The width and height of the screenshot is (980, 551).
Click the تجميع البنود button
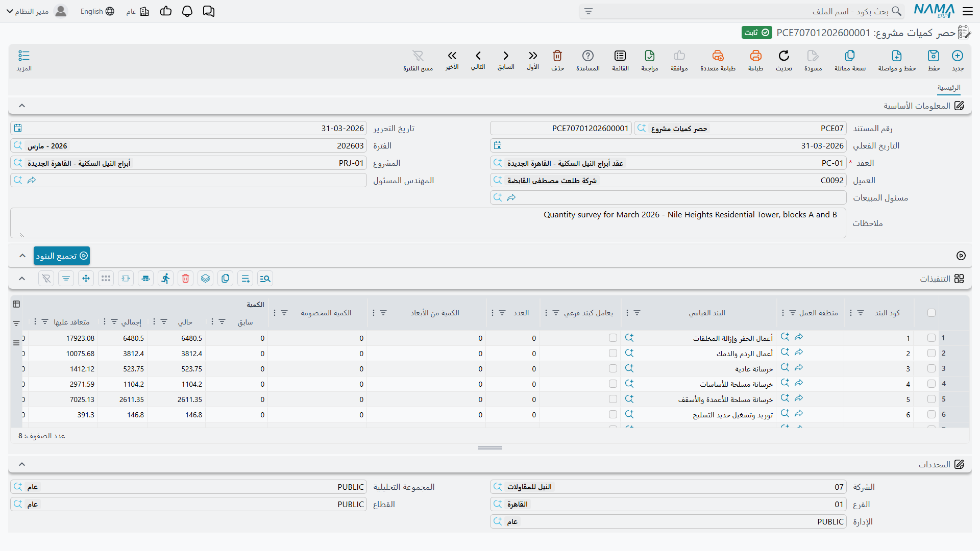point(62,256)
